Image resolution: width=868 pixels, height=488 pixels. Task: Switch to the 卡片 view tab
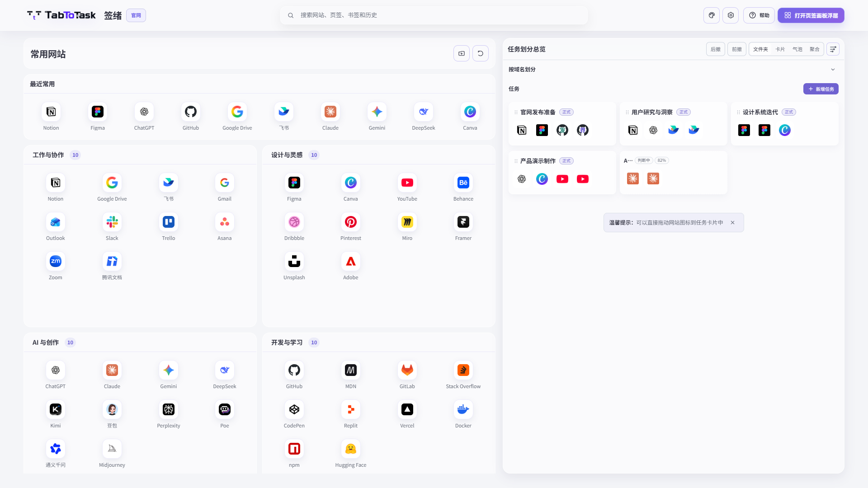780,49
